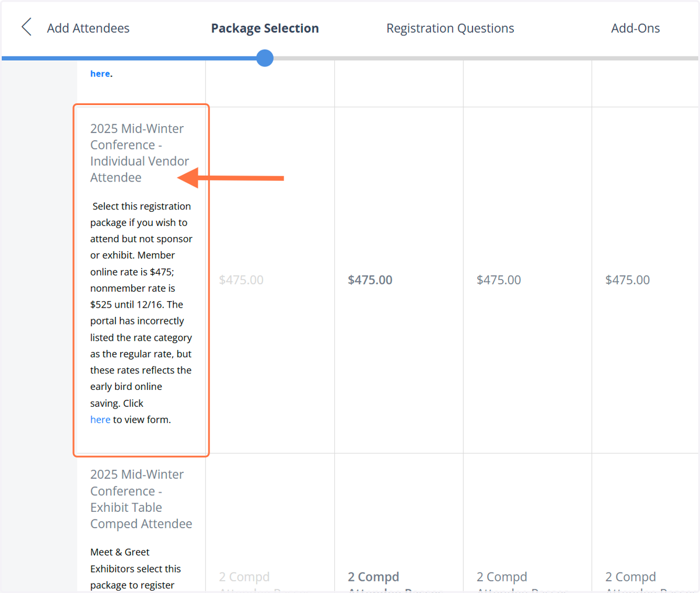
Task: Click the Exhibit Table Comped Attendee title
Action: (x=141, y=499)
